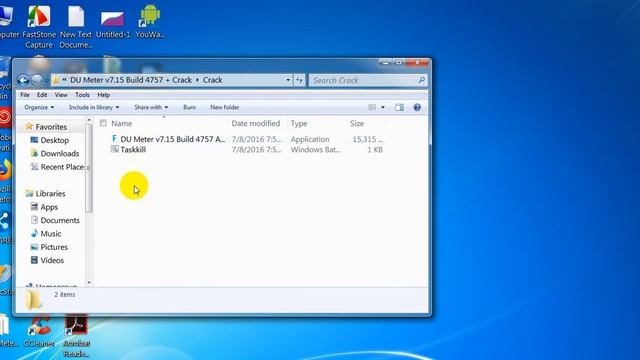The height and width of the screenshot is (360, 640).
Task: Open CCleaner desktop shortcut
Action: point(39,325)
